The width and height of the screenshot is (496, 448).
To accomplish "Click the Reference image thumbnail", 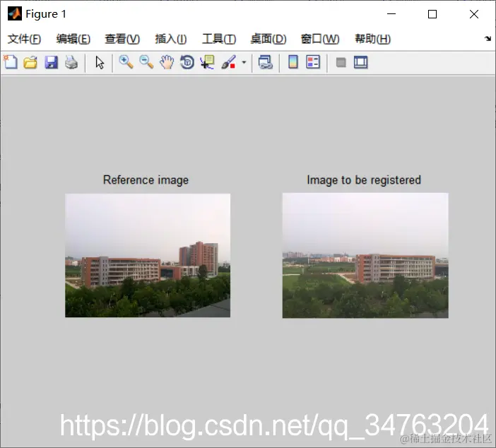I will pos(148,255).
